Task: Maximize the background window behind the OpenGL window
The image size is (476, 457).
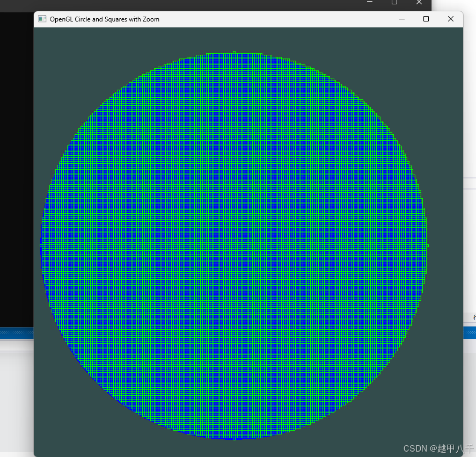Action: click(x=394, y=3)
